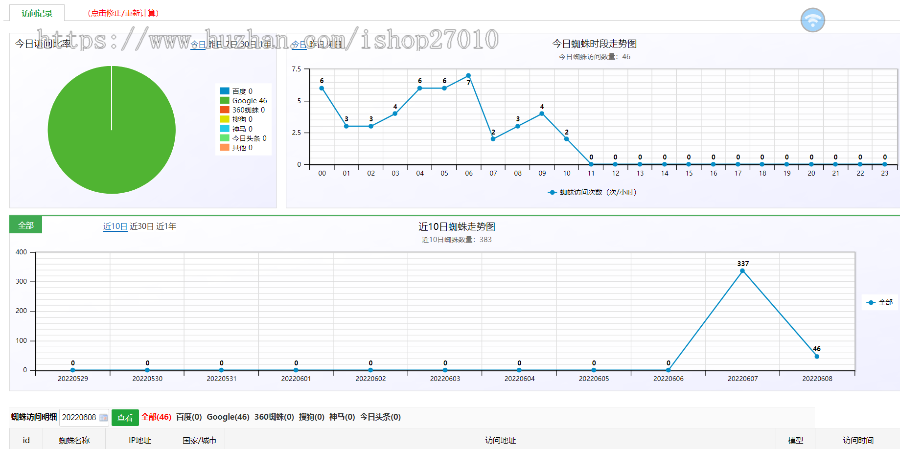This screenshot has height=449, width=900.
Task: Select 今日 link above the pie chart
Action: [x=198, y=44]
